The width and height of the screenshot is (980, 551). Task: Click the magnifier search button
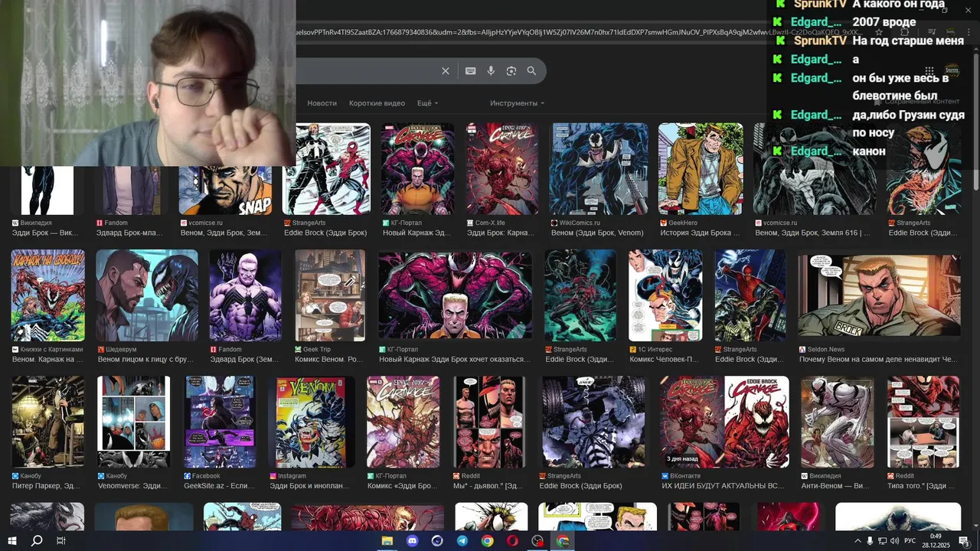point(531,71)
